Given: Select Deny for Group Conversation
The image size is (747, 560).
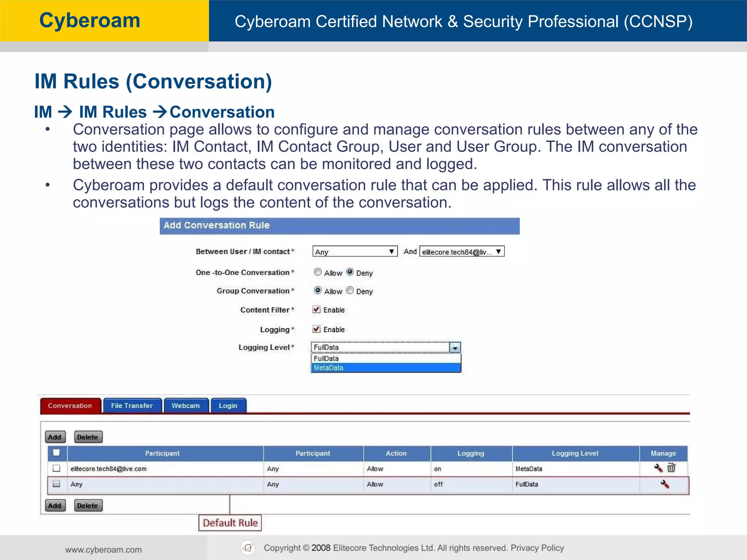Looking at the screenshot, I should tap(350, 290).
